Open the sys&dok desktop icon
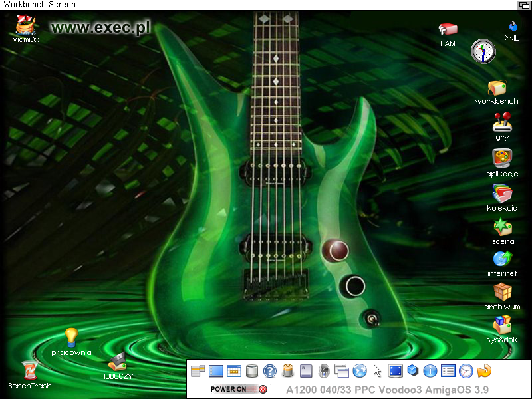This screenshot has width=532, height=399. (x=502, y=325)
